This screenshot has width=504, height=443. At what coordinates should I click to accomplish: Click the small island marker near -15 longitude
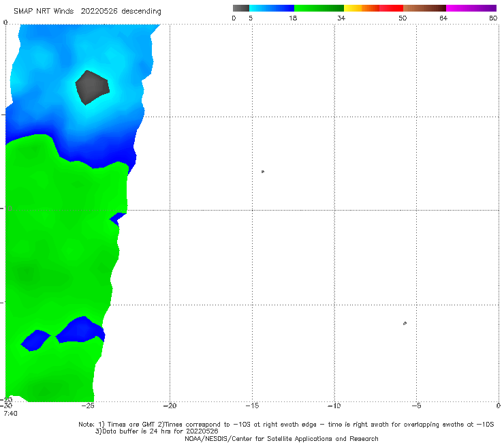pos(263,172)
